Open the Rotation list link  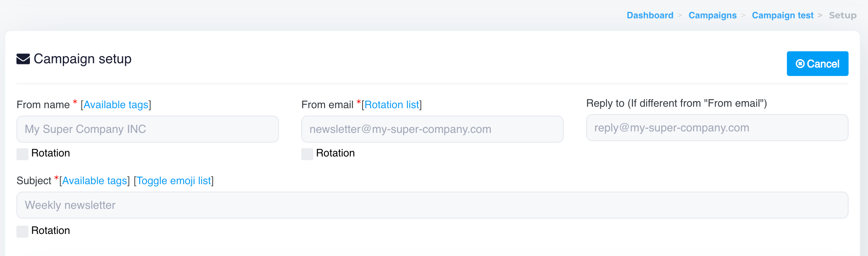pyautogui.click(x=392, y=105)
